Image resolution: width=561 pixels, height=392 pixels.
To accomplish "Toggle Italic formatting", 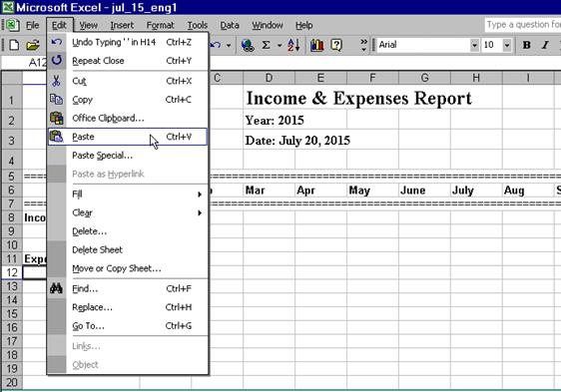I will coord(545,45).
